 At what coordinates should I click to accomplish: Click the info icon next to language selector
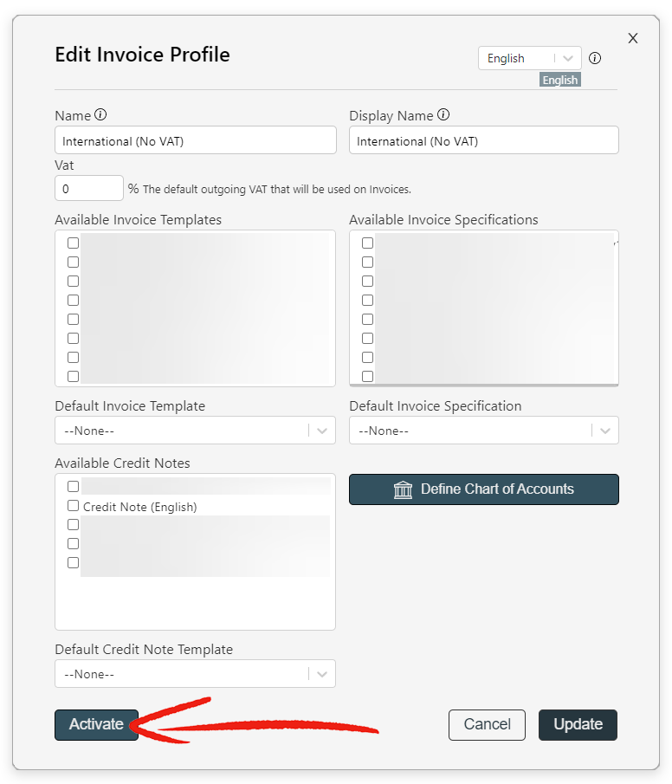[x=595, y=58]
